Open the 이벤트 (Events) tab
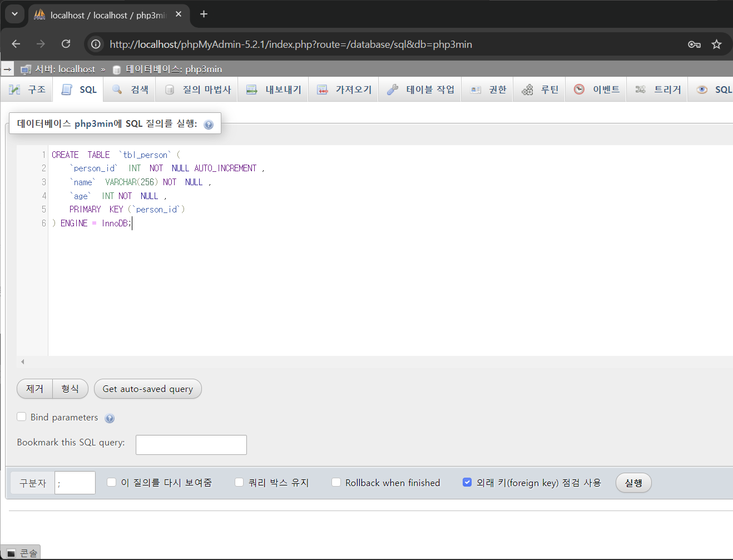This screenshot has height=560, width=733. coord(596,90)
